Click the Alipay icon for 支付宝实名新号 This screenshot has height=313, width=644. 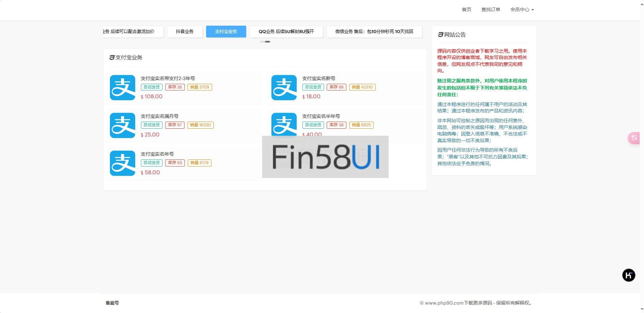coord(284,87)
